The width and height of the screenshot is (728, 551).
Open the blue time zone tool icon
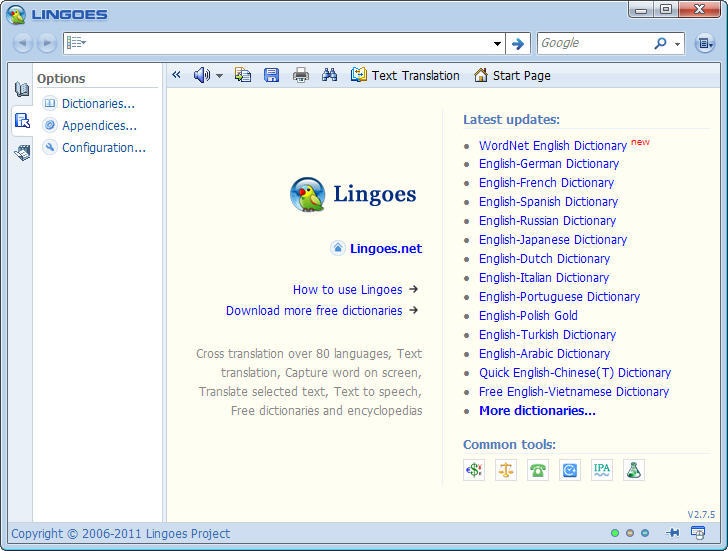pos(570,470)
